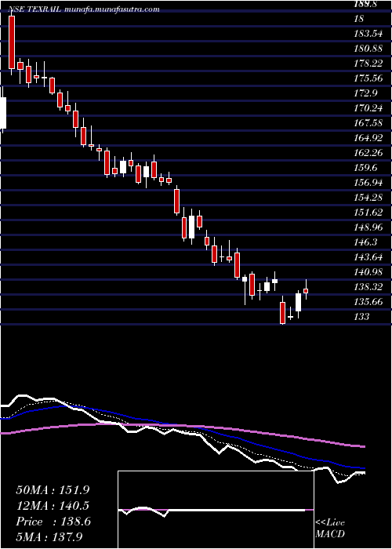Select the 178.22 price level label
This screenshot has width=392, height=549.
click(x=368, y=64)
